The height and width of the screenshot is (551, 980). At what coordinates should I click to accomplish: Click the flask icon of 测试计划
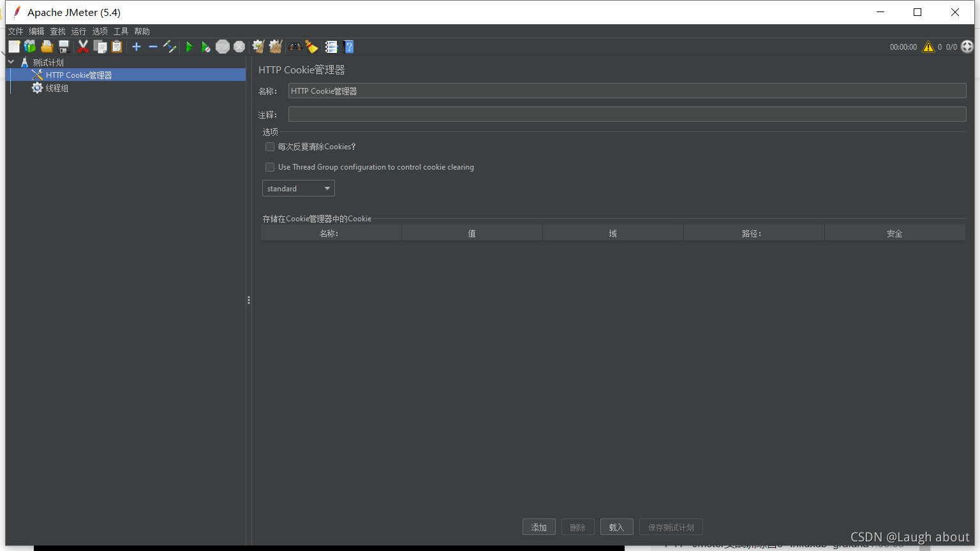coord(24,62)
